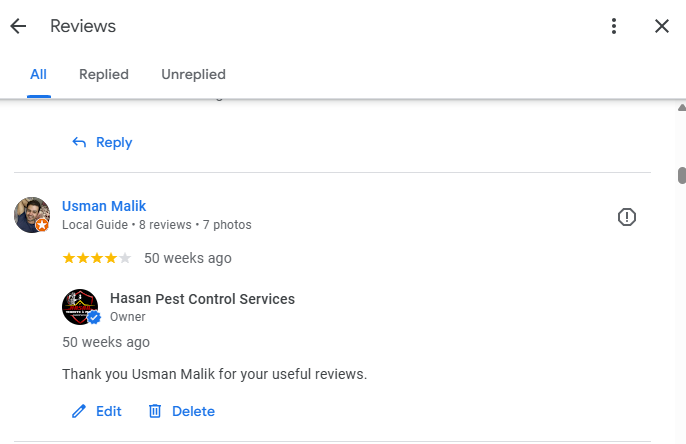This screenshot has width=686, height=444.
Task: Click the scrollbar up arrow
Action: coord(681,108)
